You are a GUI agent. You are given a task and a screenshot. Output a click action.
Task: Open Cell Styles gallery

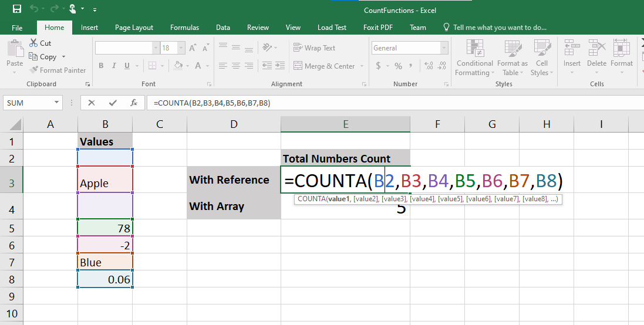tap(542, 57)
